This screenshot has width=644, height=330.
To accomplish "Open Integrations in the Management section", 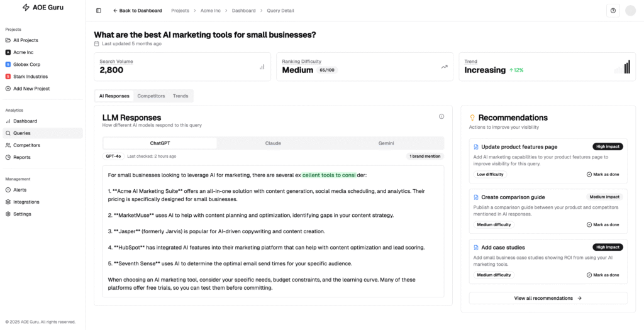I will click(26, 202).
